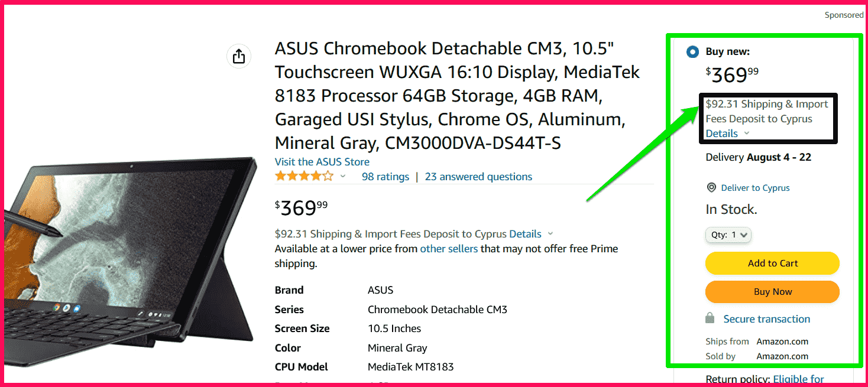Click the Sponsored label at top right
This screenshot has width=868, height=387.
(x=844, y=15)
